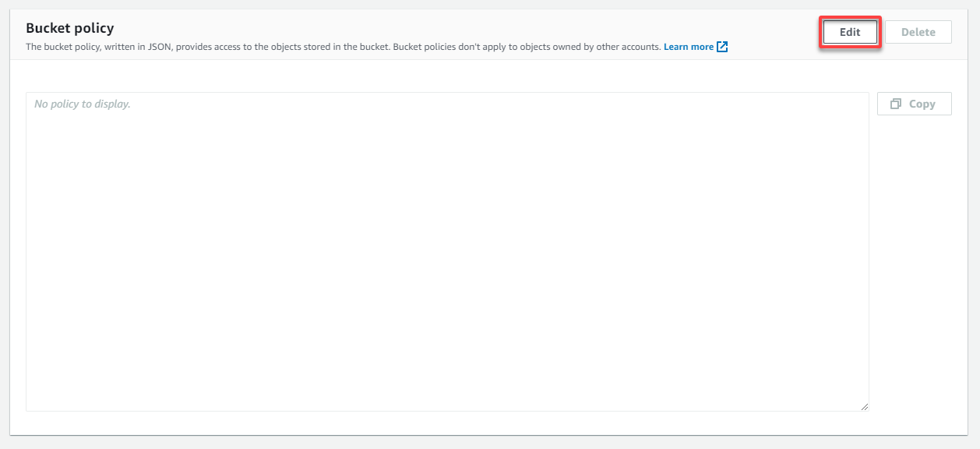
Task: Click the grayed-out Delete label
Action: click(x=918, y=32)
